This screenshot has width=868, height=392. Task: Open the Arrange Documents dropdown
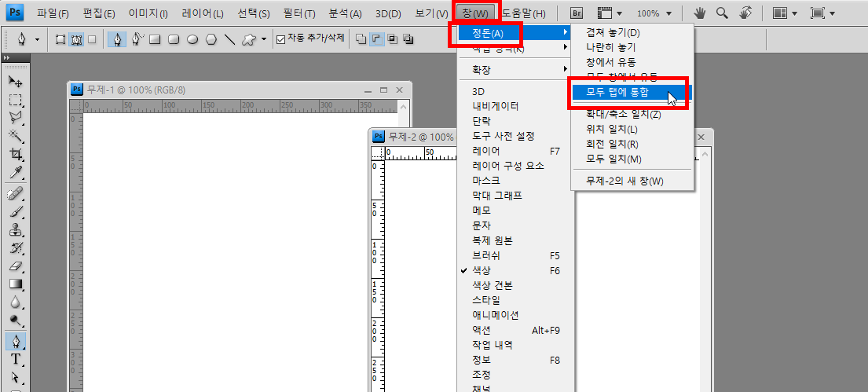pyautogui.click(x=784, y=13)
